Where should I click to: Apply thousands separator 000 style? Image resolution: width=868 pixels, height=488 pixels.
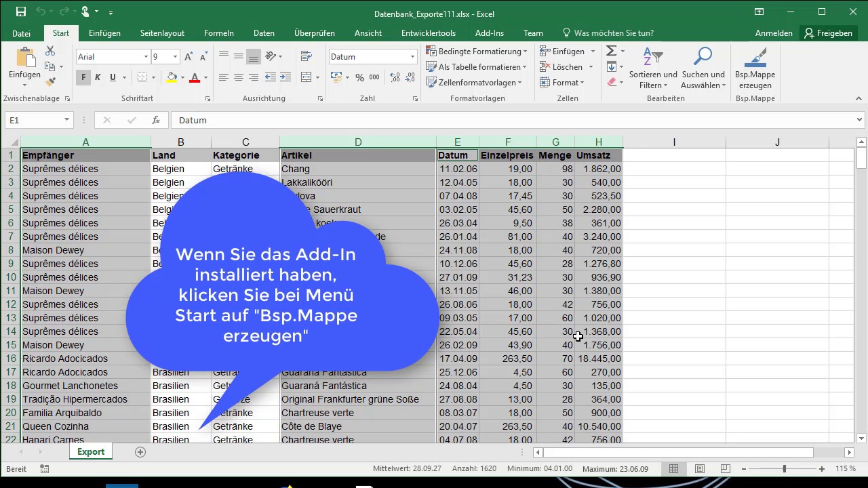point(375,77)
